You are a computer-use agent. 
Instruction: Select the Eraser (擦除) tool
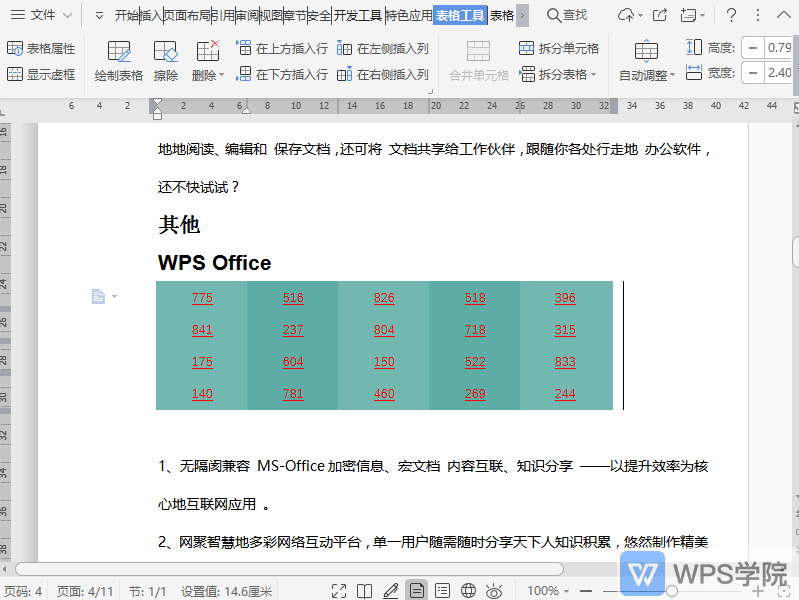click(166, 61)
